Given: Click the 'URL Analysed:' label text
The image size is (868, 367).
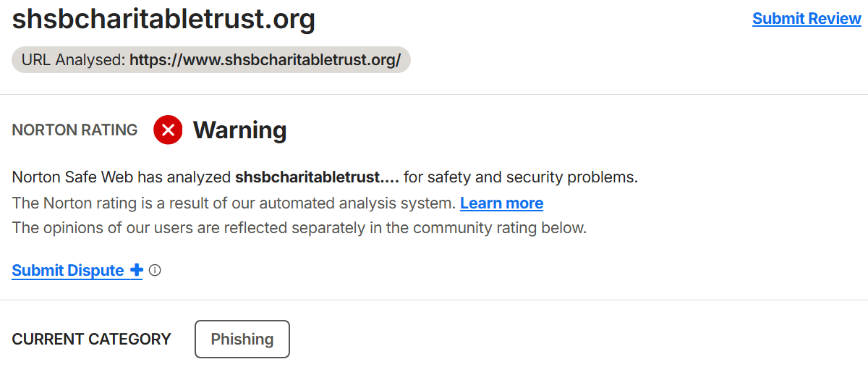Looking at the screenshot, I should coord(74,60).
